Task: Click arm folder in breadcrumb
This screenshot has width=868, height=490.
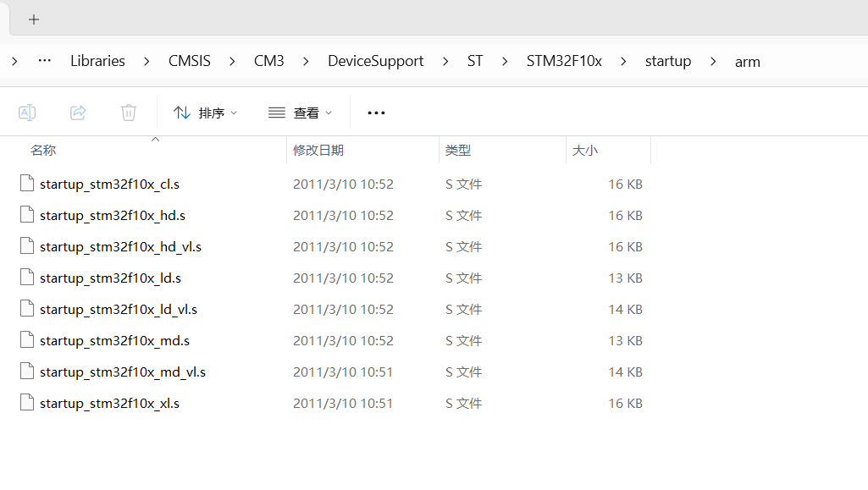Action: pyautogui.click(x=747, y=62)
